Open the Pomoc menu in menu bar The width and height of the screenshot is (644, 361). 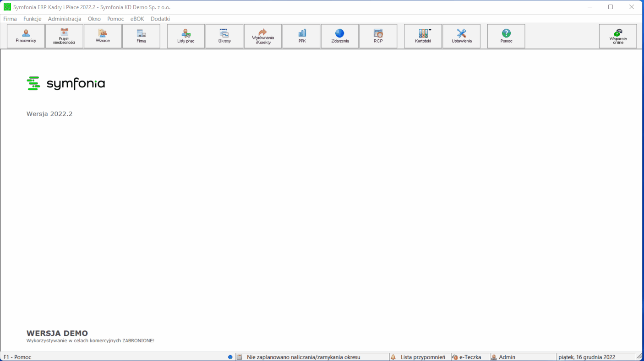(115, 19)
